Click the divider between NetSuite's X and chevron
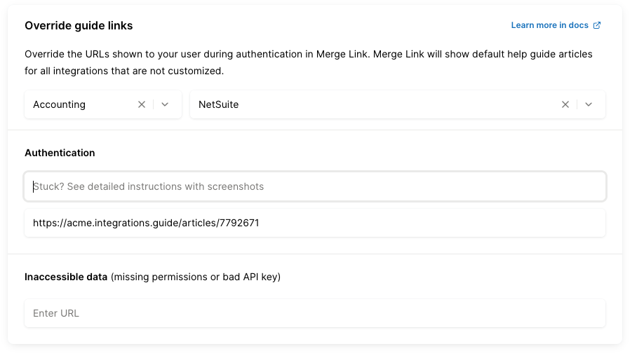Viewport: 644px width, 358px height. [x=577, y=104]
